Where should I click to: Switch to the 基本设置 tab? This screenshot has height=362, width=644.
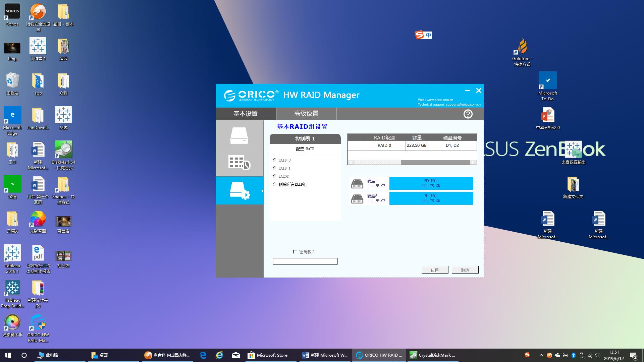(246, 114)
